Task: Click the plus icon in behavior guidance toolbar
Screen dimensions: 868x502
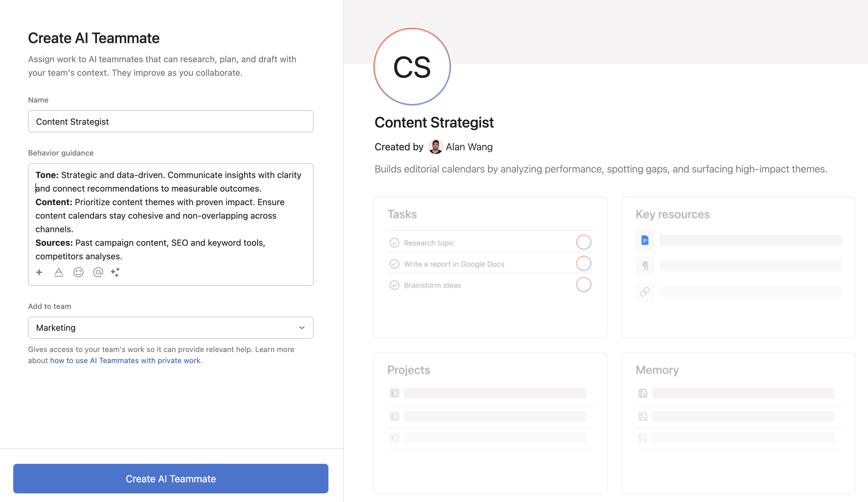Action: point(39,272)
